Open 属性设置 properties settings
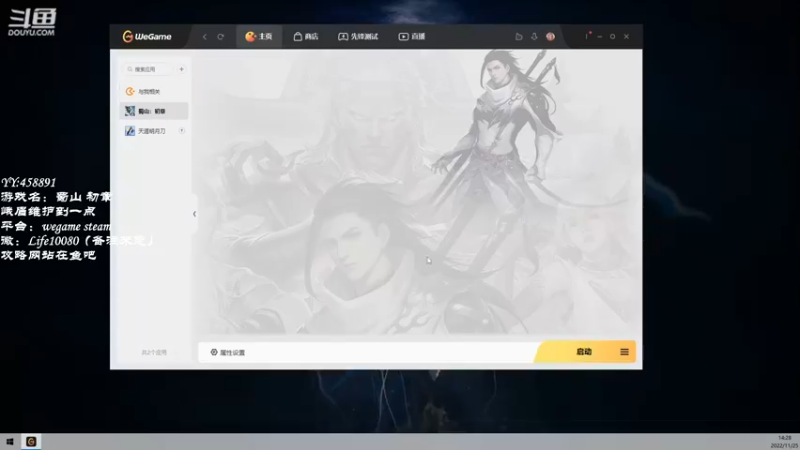This screenshot has height=450, width=800. click(x=228, y=353)
